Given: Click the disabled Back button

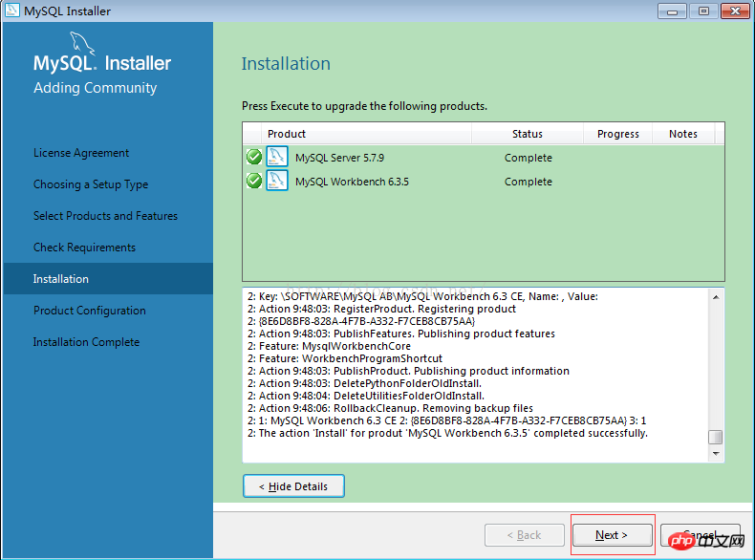Looking at the screenshot, I should pyautogui.click(x=525, y=535).
